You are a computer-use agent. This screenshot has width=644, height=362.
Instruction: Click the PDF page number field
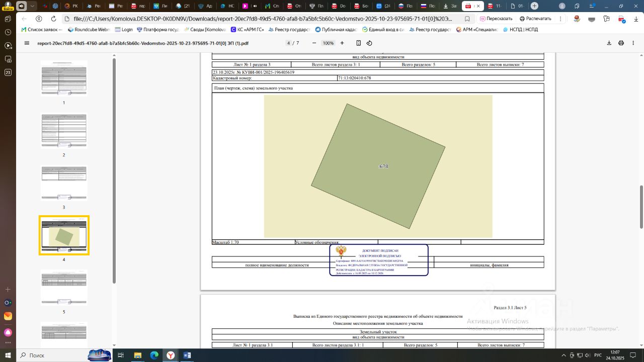[288, 43]
